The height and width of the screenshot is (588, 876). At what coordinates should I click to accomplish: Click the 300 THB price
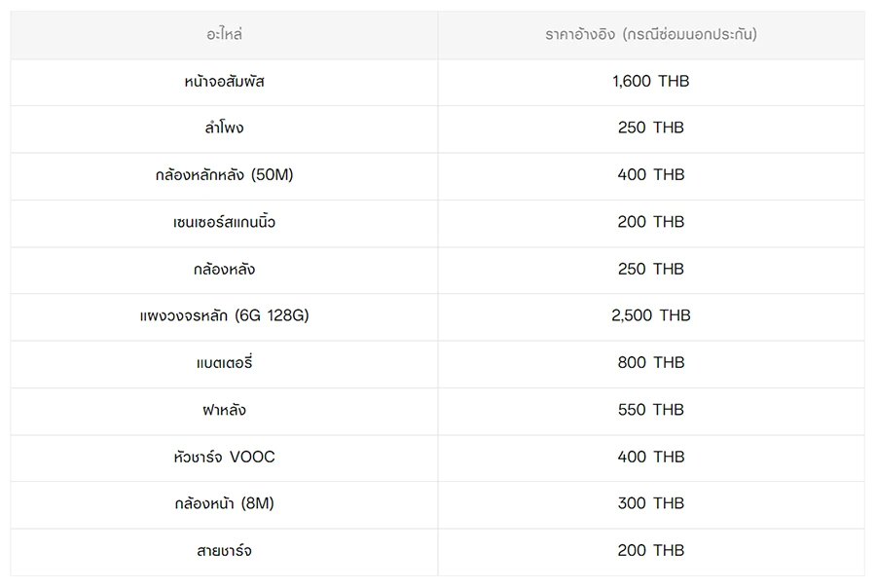[x=650, y=503]
